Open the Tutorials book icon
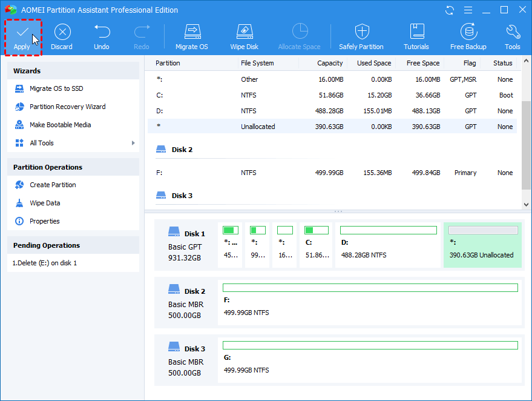The height and width of the screenshot is (401, 532). [x=416, y=38]
